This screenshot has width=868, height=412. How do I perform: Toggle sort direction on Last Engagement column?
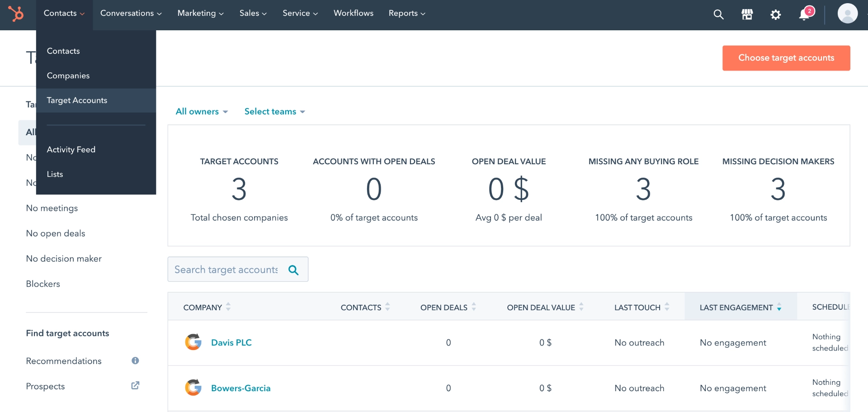(779, 308)
